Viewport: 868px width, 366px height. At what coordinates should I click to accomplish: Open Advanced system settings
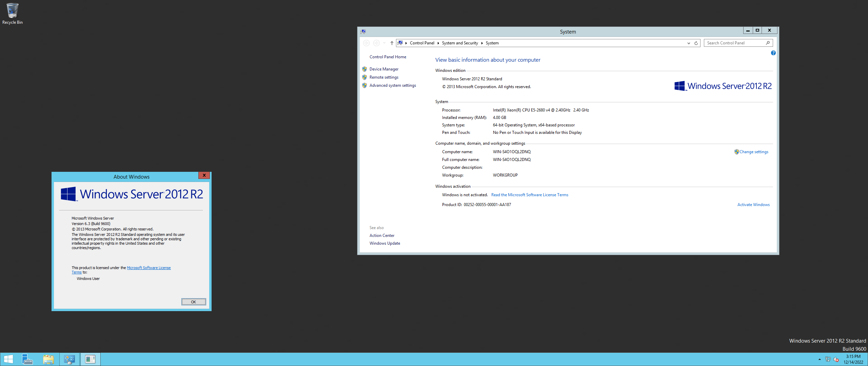click(x=393, y=85)
